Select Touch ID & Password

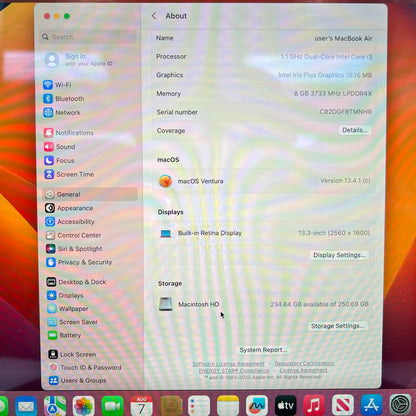coord(85,367)
